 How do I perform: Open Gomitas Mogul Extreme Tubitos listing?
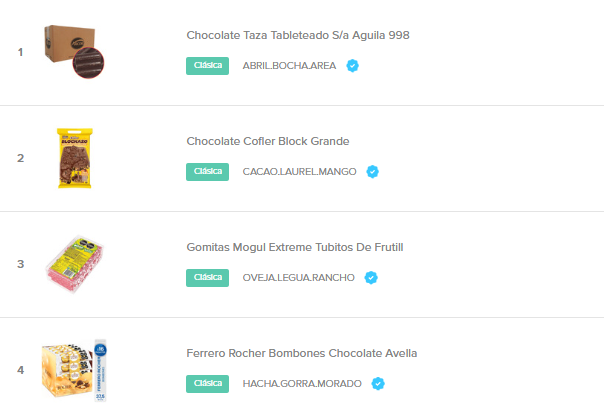point(295,247)
